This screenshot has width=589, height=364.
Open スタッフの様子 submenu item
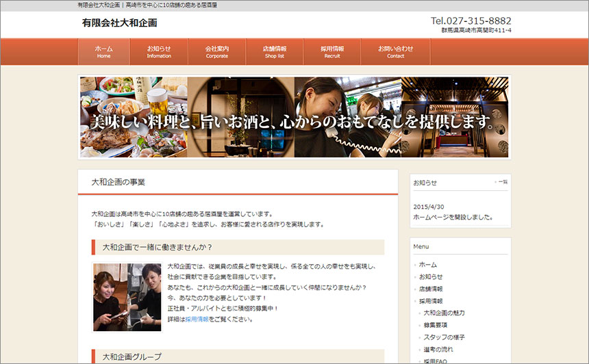tap(444, 337)
